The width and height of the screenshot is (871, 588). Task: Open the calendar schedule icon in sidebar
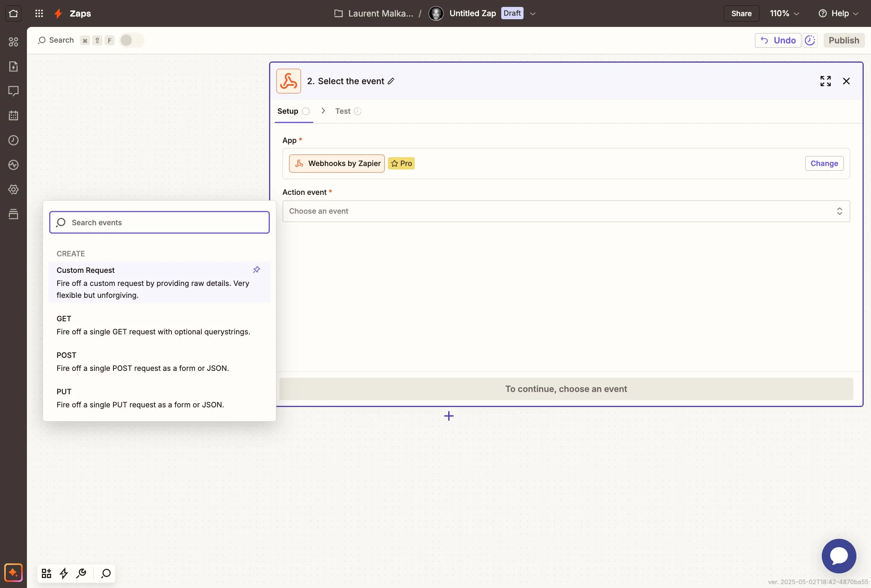pyautogui.click(x=13, y=116)
